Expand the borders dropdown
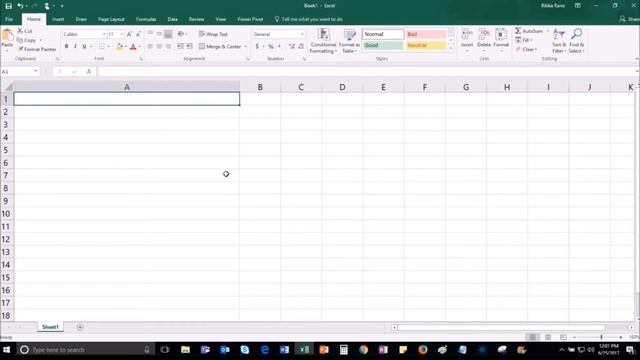The width and height of the screenshot is (640, 360). coord(109,47)
